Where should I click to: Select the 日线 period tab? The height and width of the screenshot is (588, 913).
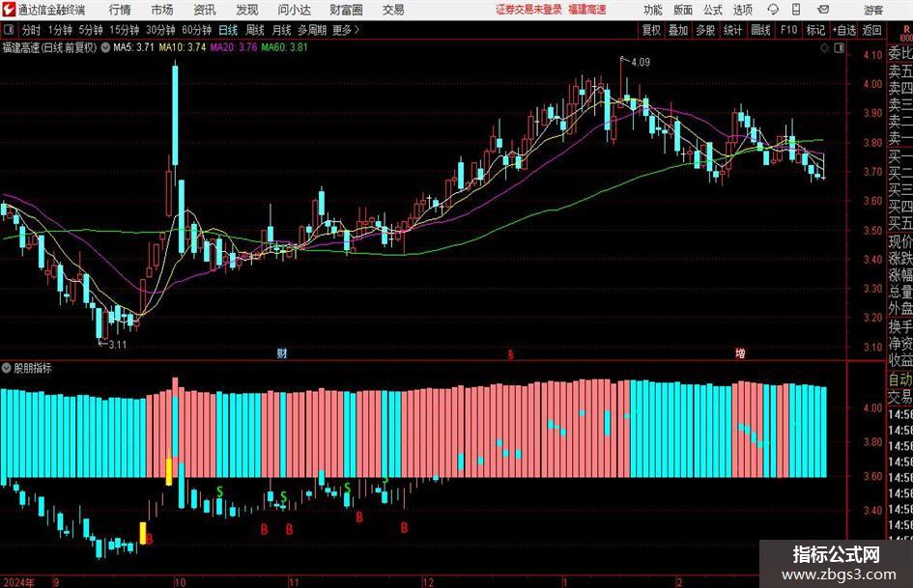pos(228,30)
